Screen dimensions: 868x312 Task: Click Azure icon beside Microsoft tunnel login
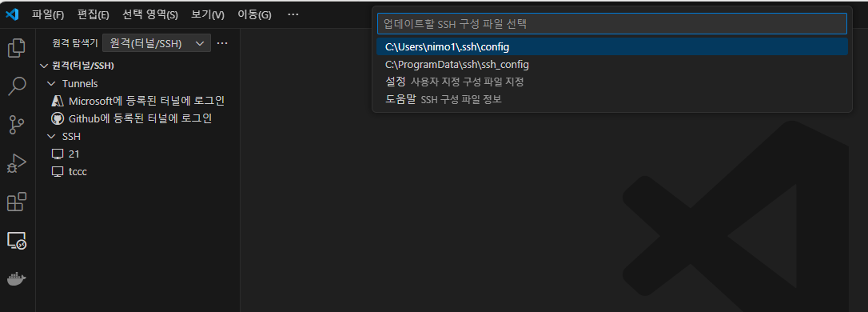58,101
